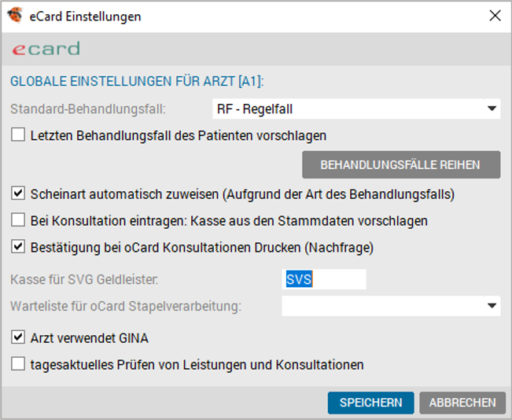The image size is (512, 420).
Task: Click the Standard-Behandlungsfall label
Action: (x=88, y=109)
